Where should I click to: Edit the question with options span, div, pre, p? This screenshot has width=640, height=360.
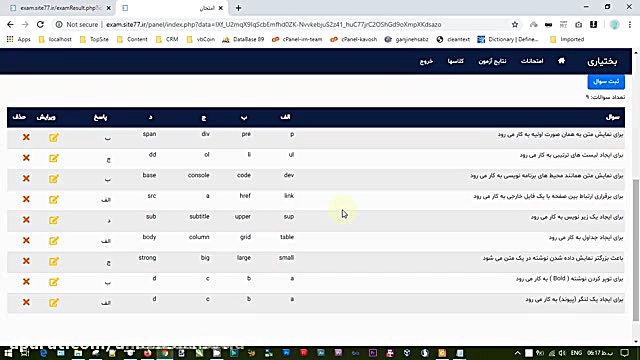click(53, 138)
